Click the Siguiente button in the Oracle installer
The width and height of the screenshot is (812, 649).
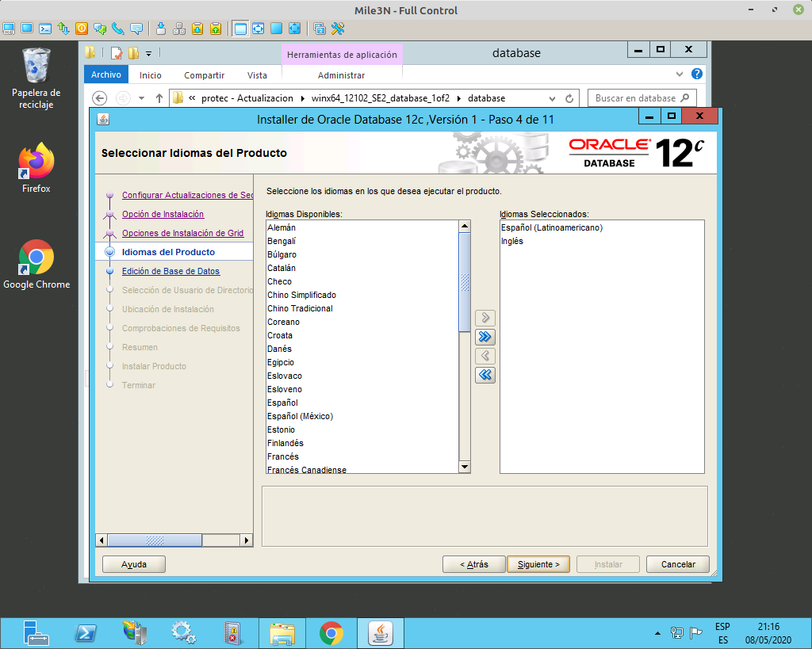click(x=538, y=564)
